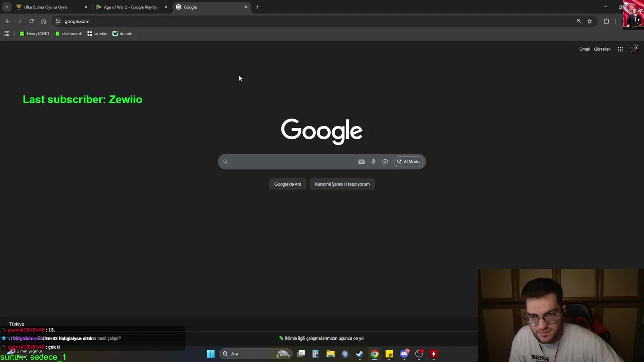Image resolution: width=644 pixels, height=362 pixels.
Task: Activate the AI Modu button
Action: tap(408, 162)
